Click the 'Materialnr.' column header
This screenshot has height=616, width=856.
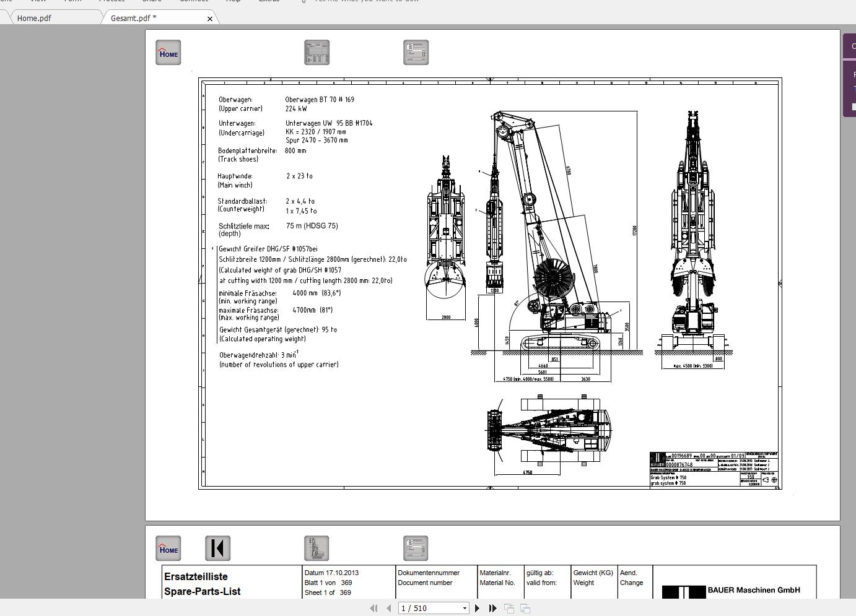496,573
